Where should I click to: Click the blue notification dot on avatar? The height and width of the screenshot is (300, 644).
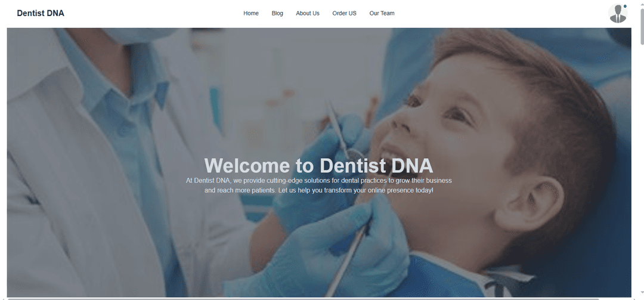click(625, 6)
